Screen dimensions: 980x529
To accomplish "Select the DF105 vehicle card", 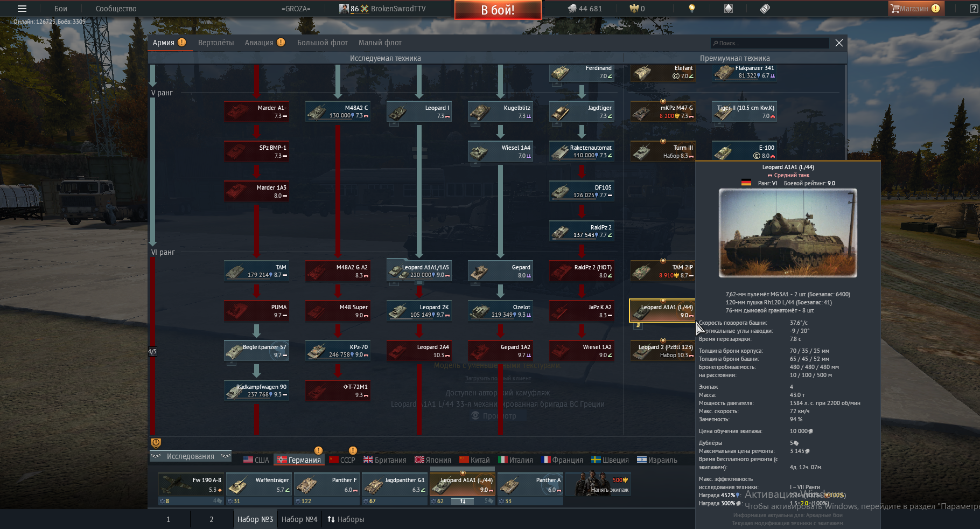I will [x=582, y=191].
